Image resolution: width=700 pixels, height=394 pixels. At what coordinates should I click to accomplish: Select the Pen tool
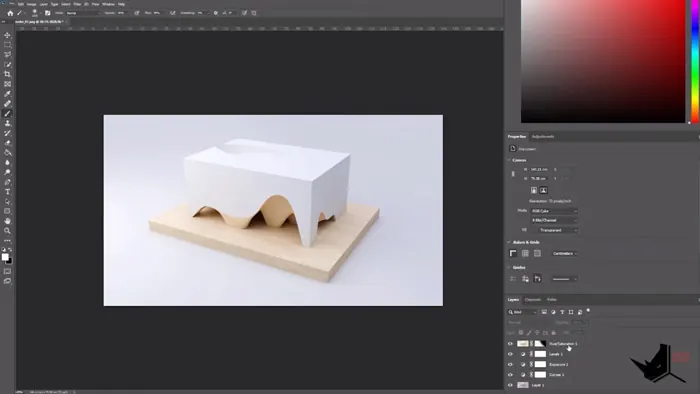pos(7,182)
